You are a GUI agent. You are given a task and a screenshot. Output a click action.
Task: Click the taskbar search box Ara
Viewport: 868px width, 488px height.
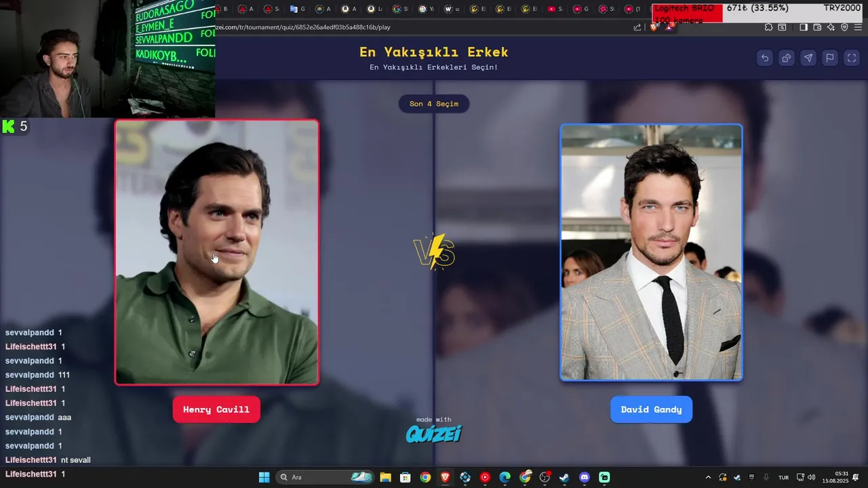325,477
